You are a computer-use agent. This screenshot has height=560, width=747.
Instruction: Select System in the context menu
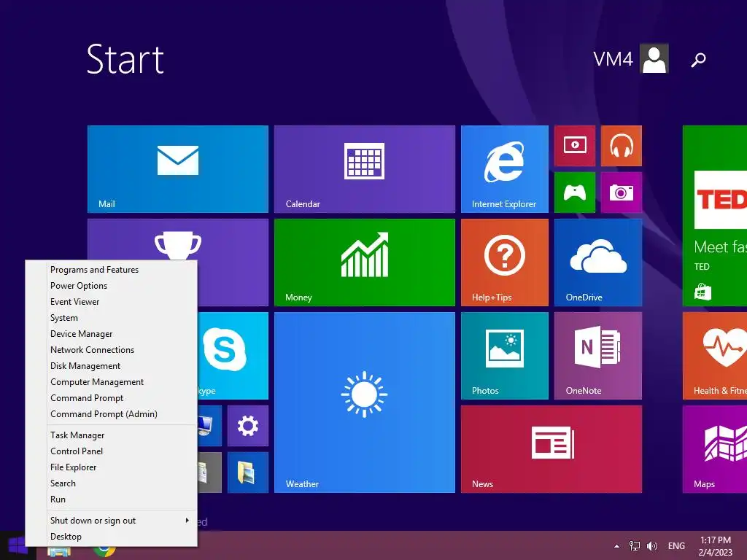click(112, 318)
